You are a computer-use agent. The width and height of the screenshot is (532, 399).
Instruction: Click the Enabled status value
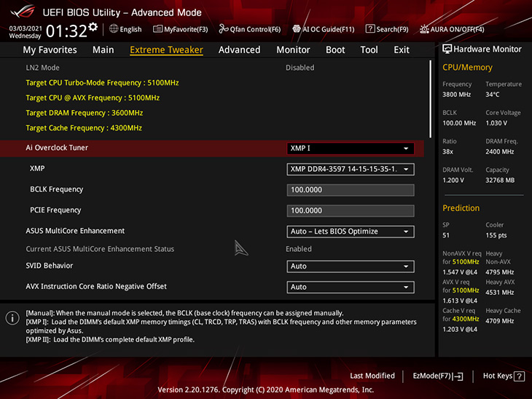pyautogui.click(x=299, y=249)
